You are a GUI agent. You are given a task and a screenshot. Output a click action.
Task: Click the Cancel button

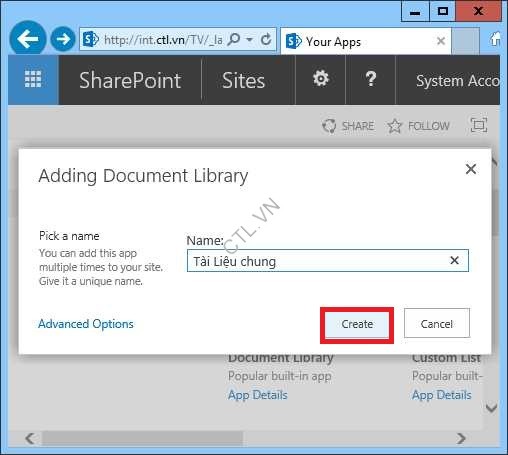click(437, 324)
